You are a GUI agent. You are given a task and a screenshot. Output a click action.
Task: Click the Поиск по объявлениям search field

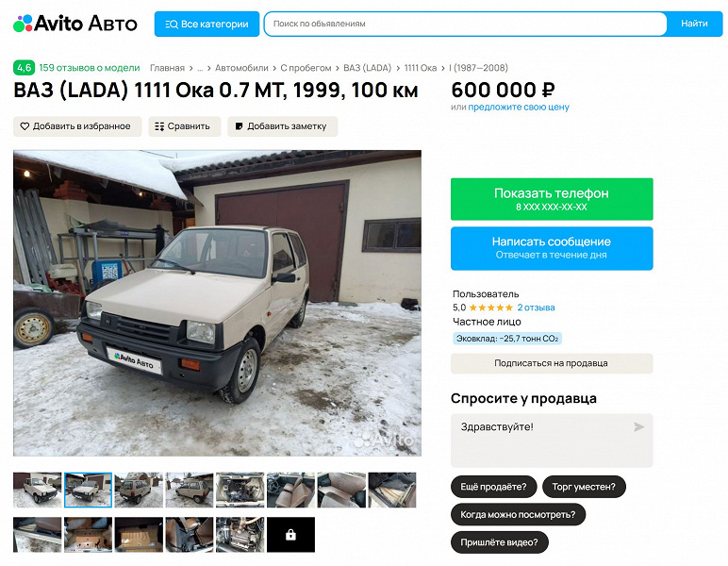pos(465,24)
